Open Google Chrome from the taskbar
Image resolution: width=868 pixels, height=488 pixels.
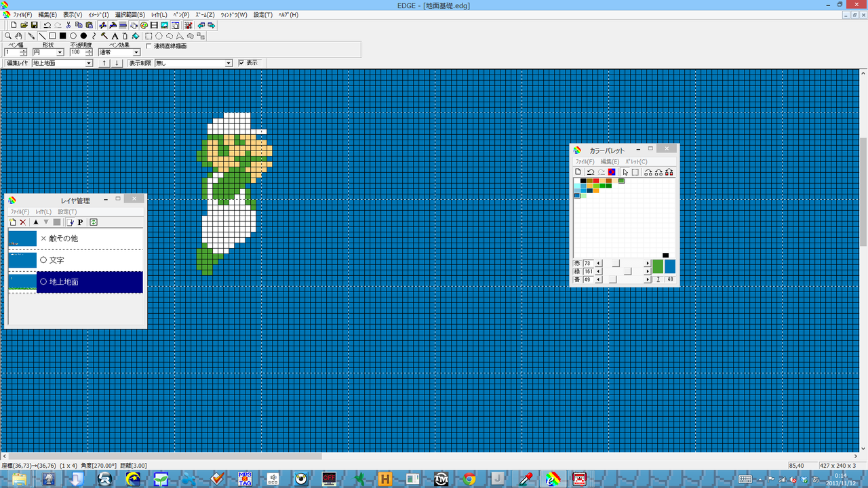coord(469,479)
